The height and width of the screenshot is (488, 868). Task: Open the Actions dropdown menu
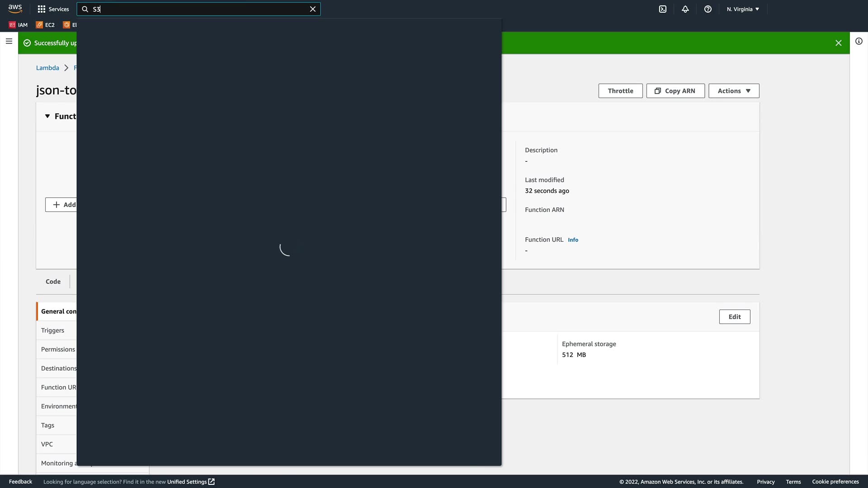click(x=734, y=91)
